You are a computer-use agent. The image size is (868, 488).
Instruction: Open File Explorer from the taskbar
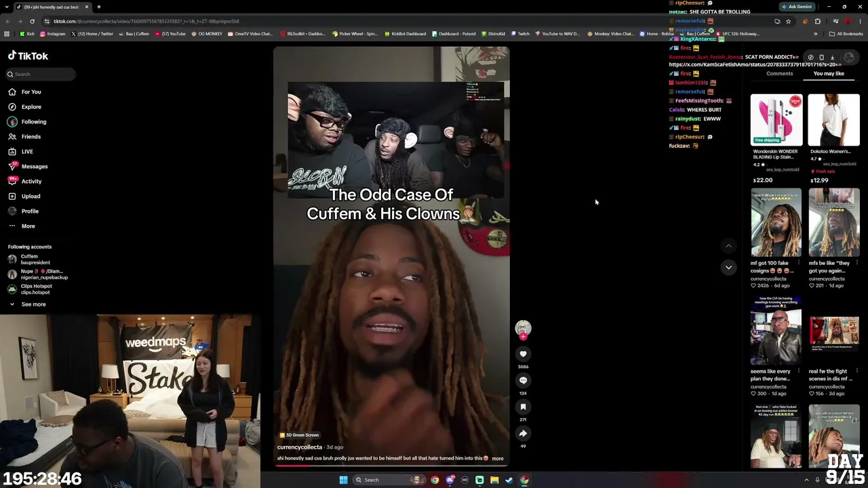(x=494, y=480)
